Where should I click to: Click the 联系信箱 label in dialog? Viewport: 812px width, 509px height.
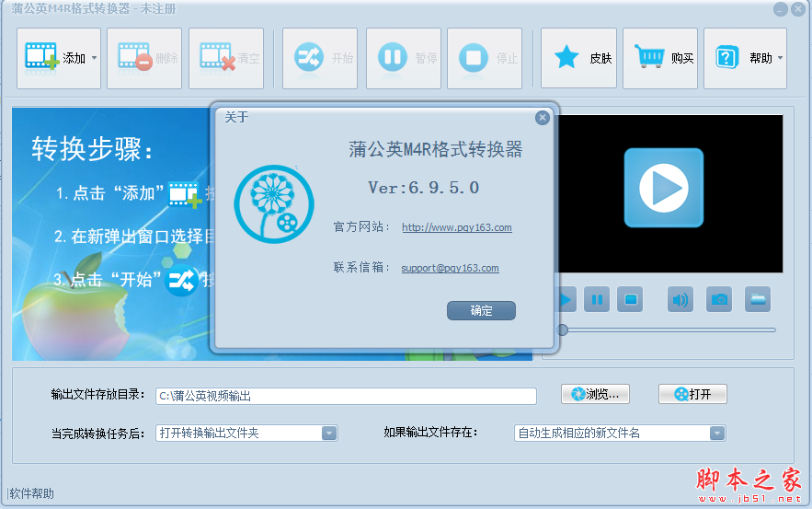tap(361, 268)
